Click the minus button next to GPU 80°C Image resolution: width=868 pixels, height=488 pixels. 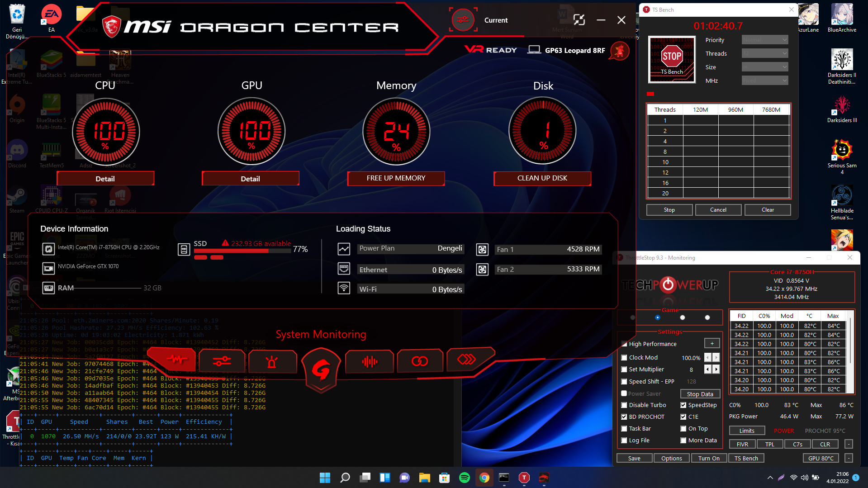(849, 458)
